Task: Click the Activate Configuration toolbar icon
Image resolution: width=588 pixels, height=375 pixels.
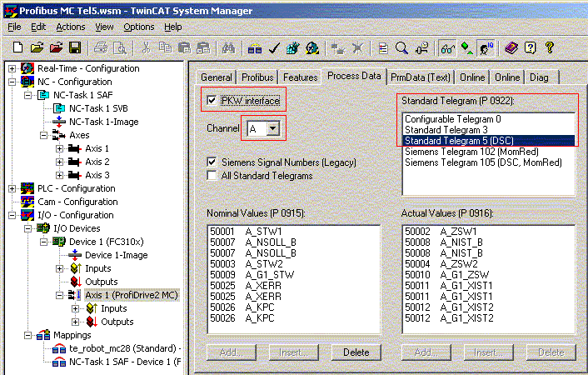Action: (293, 47)
